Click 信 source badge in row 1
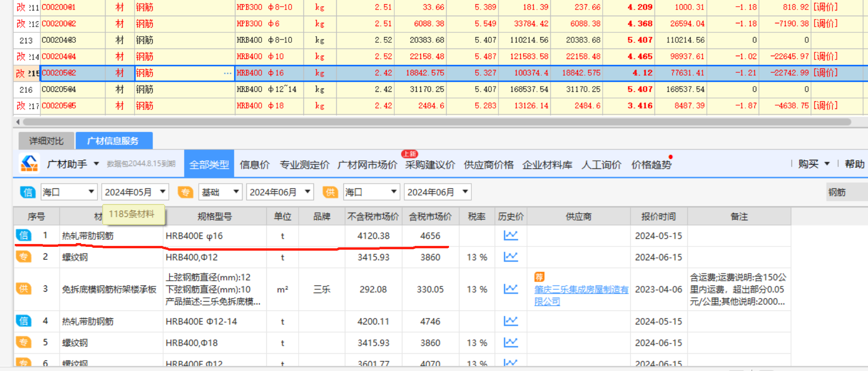The width and height of the screenshot is (868, 371). pos(24,235)
